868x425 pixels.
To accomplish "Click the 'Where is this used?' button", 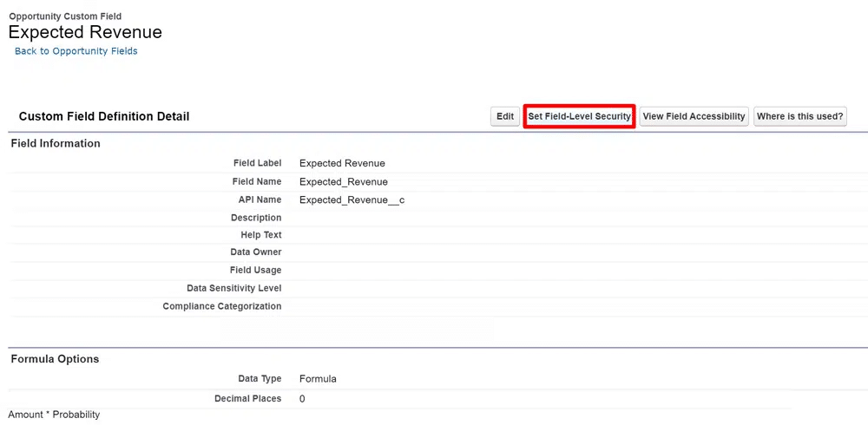I will pos(799,116).
